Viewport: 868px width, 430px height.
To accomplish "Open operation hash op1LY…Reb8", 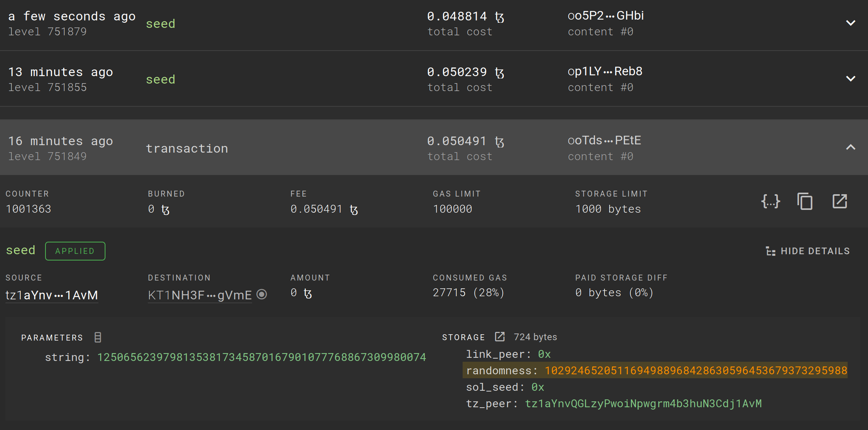I will click(605, 71).
